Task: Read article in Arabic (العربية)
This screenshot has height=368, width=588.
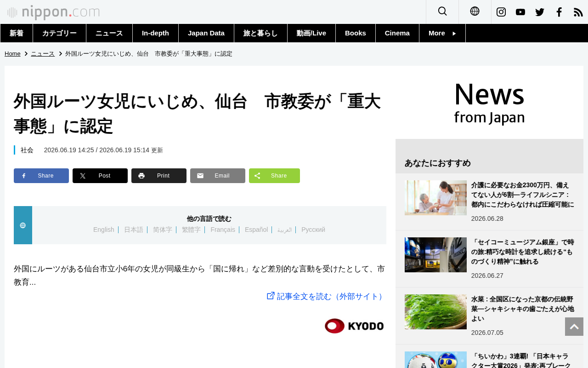Action: 285,230
